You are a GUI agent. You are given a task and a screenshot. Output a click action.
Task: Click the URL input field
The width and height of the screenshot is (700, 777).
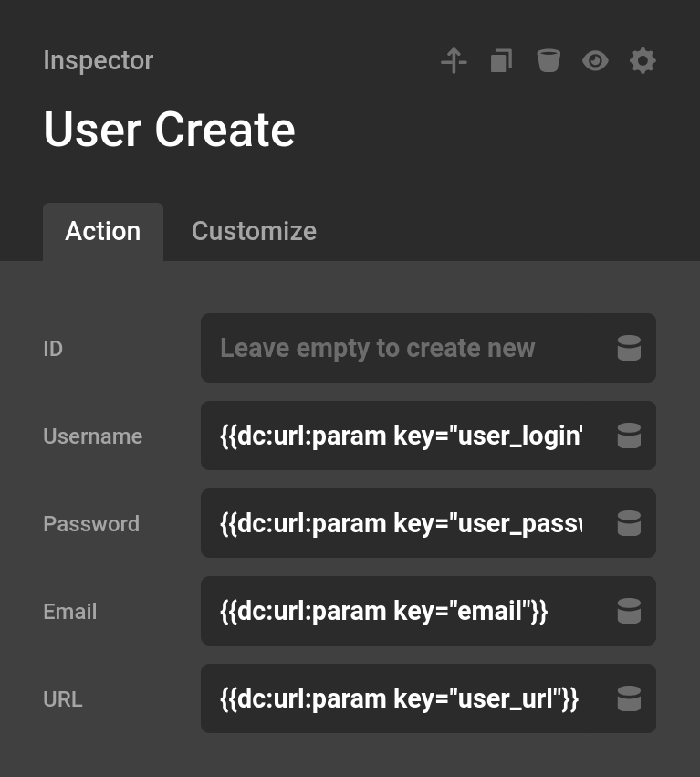click(x=402, y=698)
